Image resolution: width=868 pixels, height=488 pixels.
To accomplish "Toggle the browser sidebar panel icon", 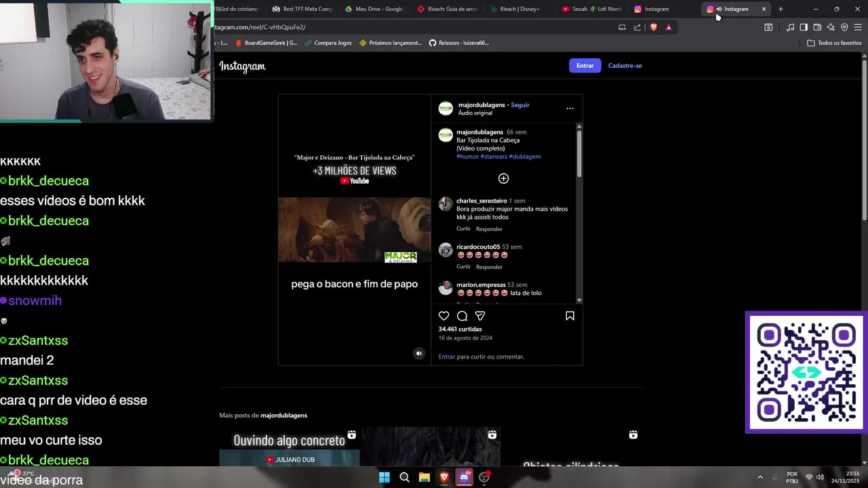I will [x=804, y=27].
